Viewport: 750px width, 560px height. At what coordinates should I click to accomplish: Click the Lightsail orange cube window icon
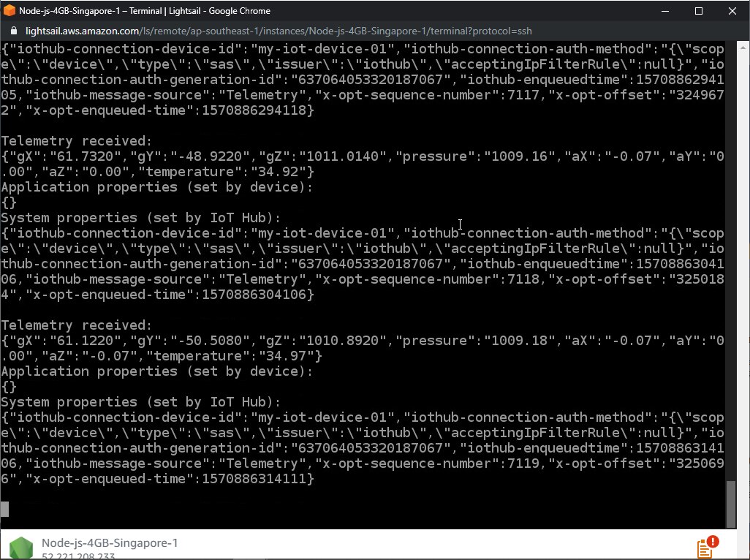9,10
